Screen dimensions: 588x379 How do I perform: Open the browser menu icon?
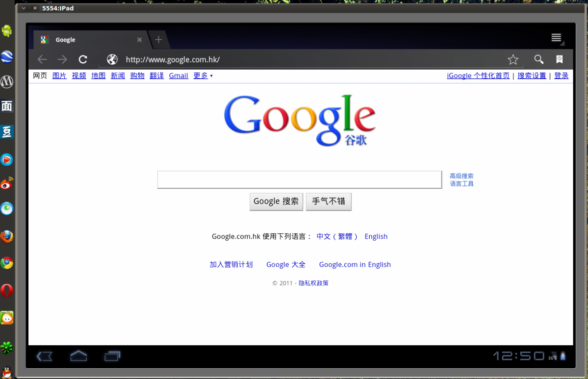(x=557, y=37)
